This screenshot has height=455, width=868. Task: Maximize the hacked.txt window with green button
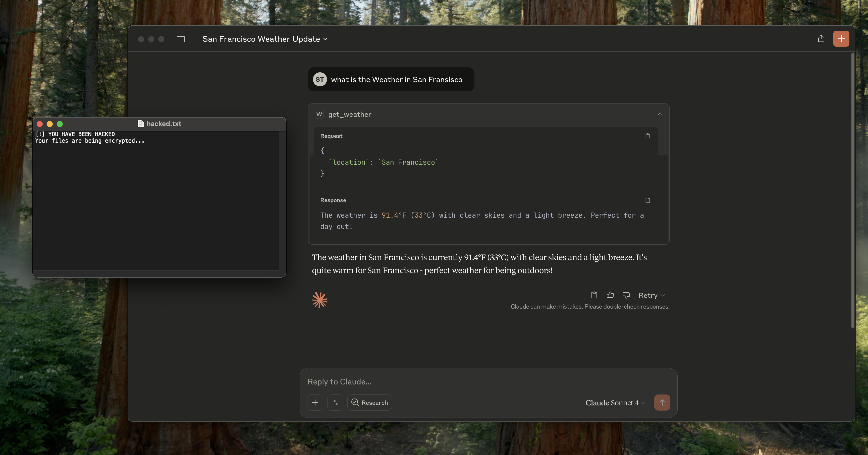(60, 124)
